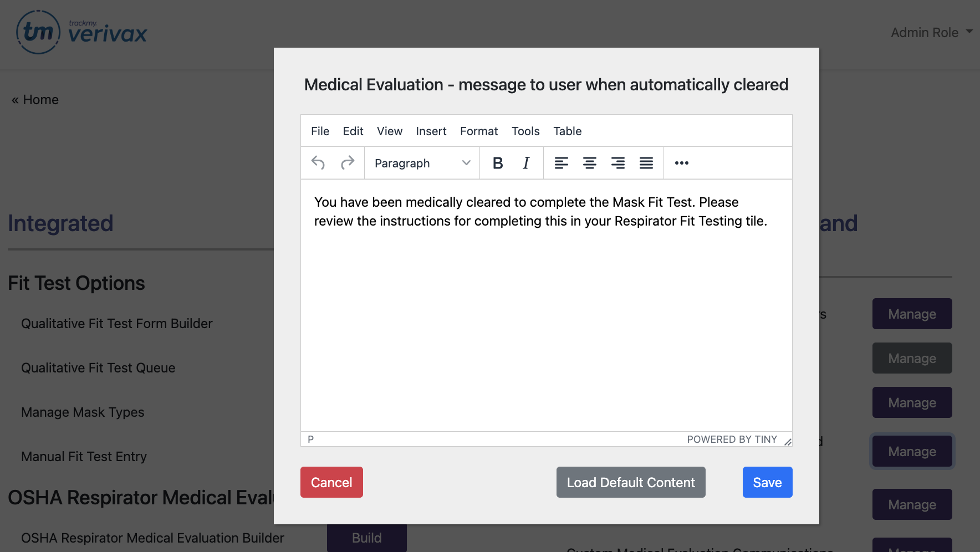Viewport: 980px width, 552px height.
Task: Align text to the left
Action: (561, 163)
